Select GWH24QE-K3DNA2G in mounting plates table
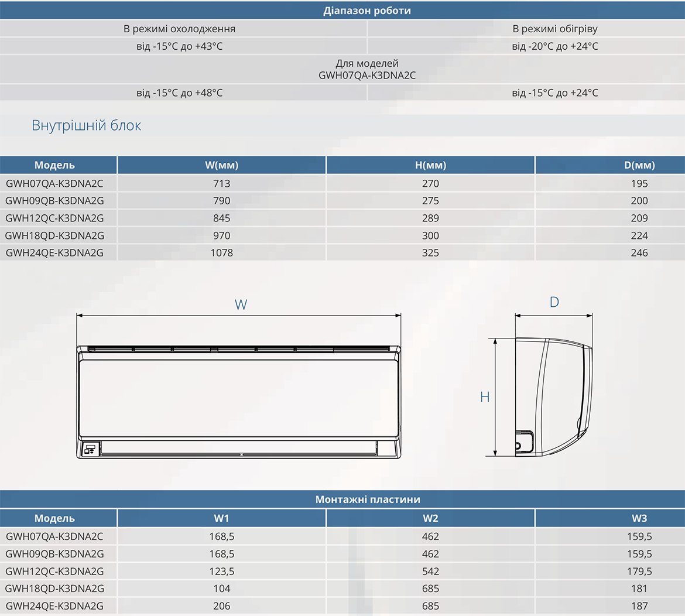Image resolution: width=685 pixels, height=616 pixels. coord(54,606)
